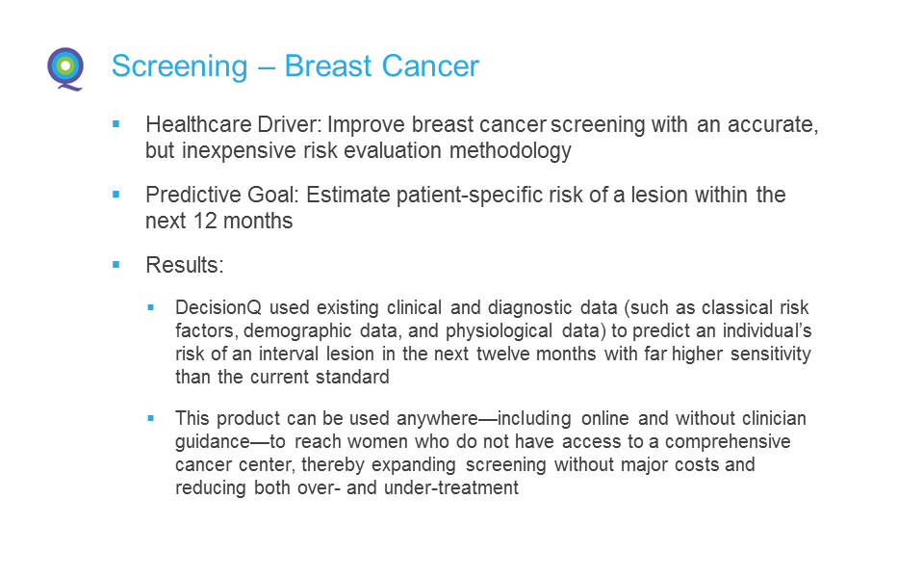Viewport: 924px width, 578px height.
Task: Click 'than the current standard' line
Action: coord(282,377)
